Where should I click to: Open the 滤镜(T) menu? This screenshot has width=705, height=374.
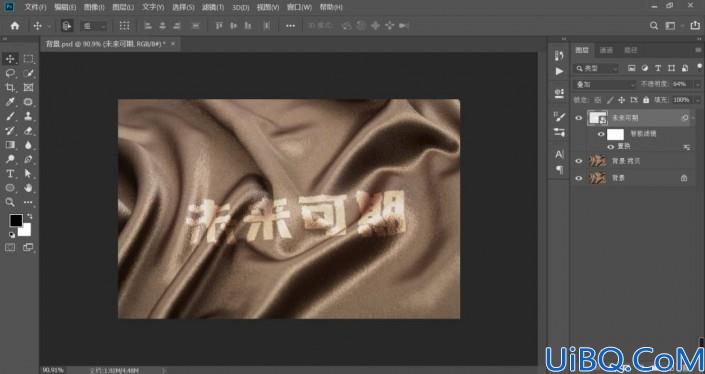click(213, 8)
